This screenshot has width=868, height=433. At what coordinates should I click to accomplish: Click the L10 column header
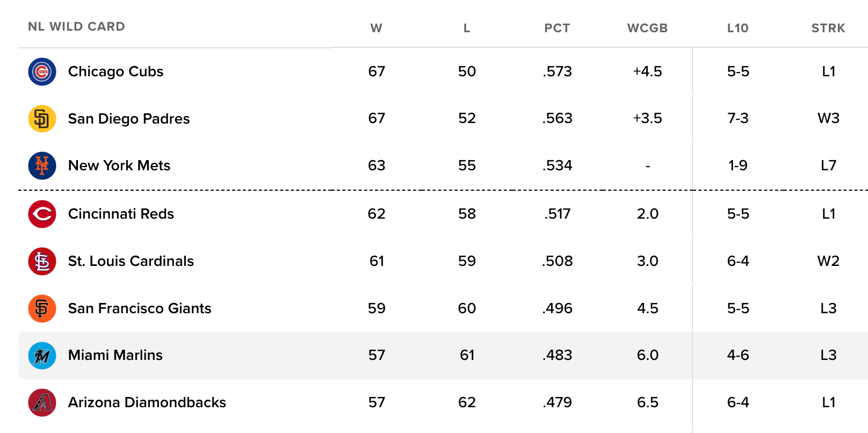coord(737,28)
